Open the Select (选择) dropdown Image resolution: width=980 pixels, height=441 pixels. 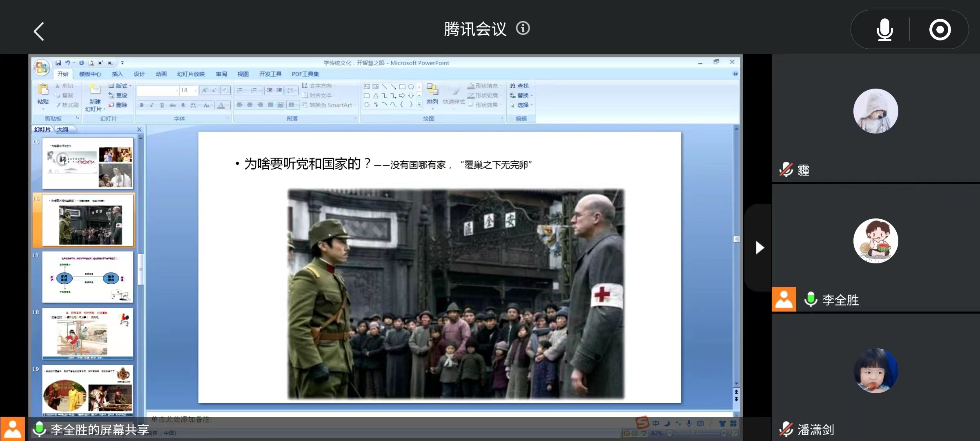(522, 105)
